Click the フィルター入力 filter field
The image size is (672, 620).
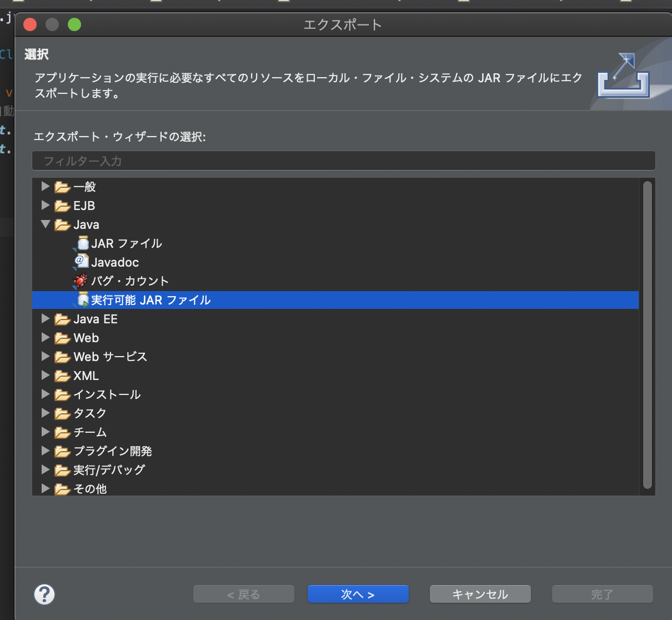point(344,161)
